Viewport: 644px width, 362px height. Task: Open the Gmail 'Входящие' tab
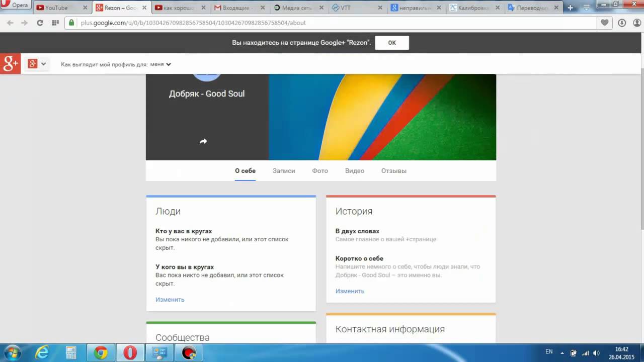239,8
